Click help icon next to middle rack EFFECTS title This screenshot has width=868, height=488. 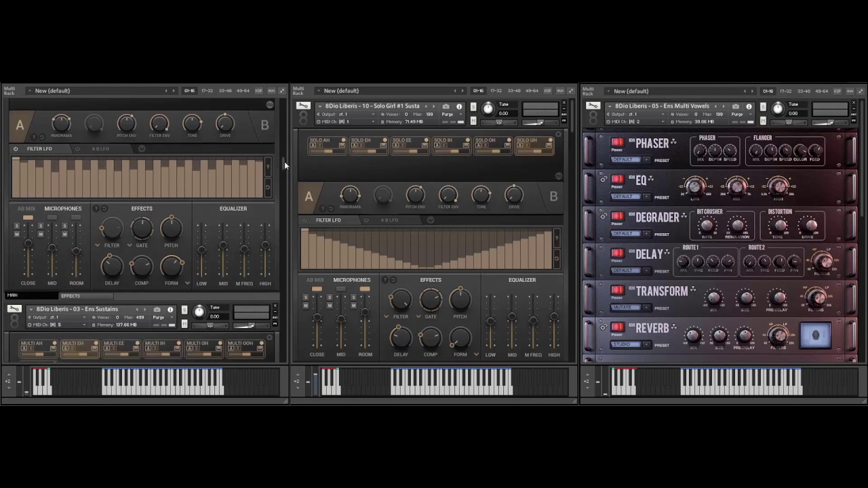(385, 280)
